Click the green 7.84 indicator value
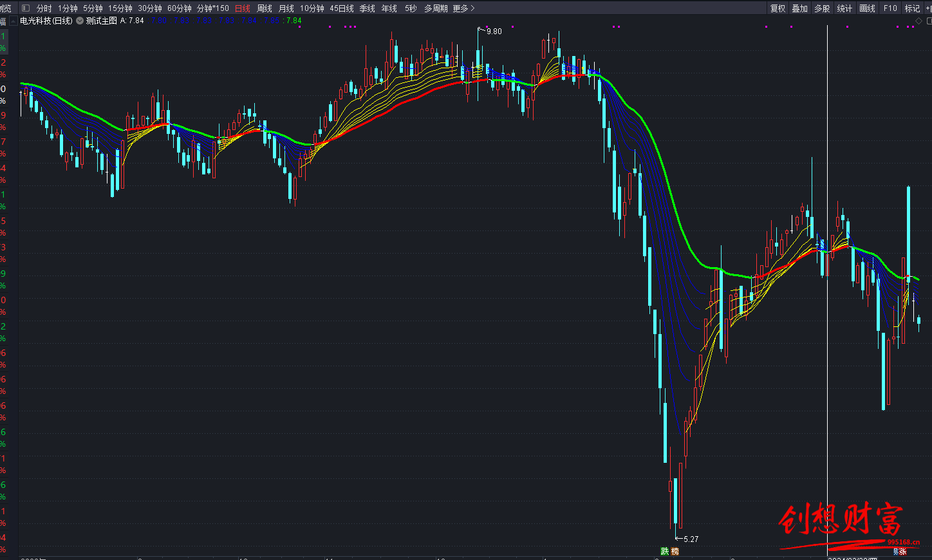Screen dimensions: 932x560 (x=294, y=21)
